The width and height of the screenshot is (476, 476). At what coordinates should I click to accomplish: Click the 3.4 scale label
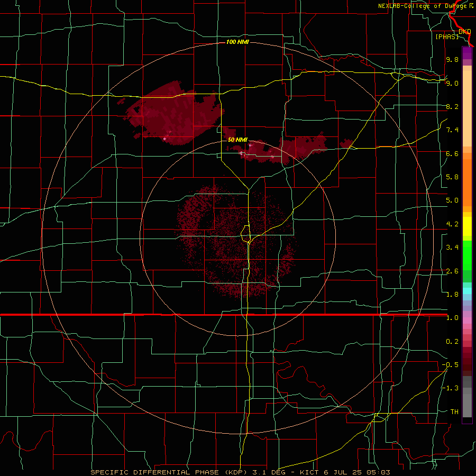pyautogui.click(x=452, y=248)
